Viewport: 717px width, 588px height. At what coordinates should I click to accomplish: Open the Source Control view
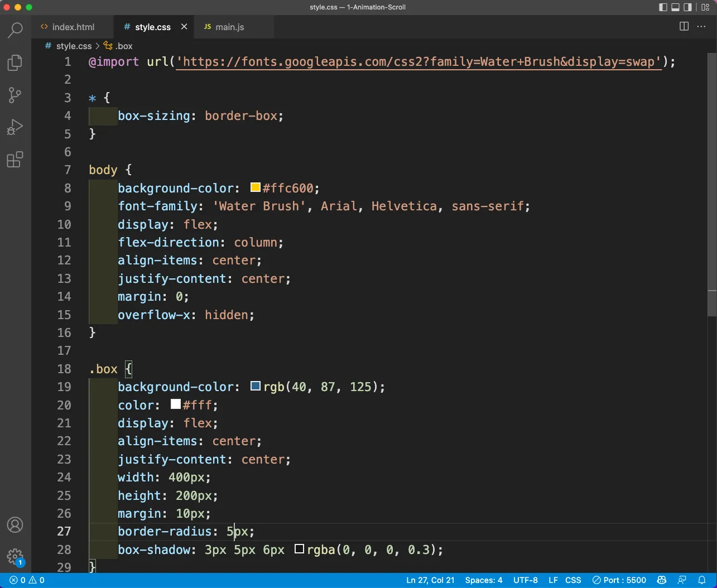[x=15, y=95]
